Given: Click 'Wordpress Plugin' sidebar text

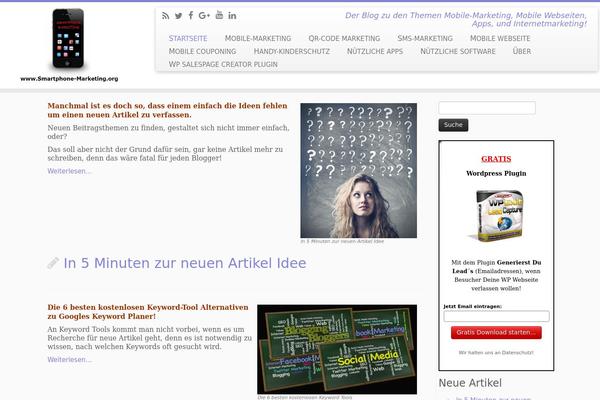Looking at the screenshot, I should [x=496, y=173].
